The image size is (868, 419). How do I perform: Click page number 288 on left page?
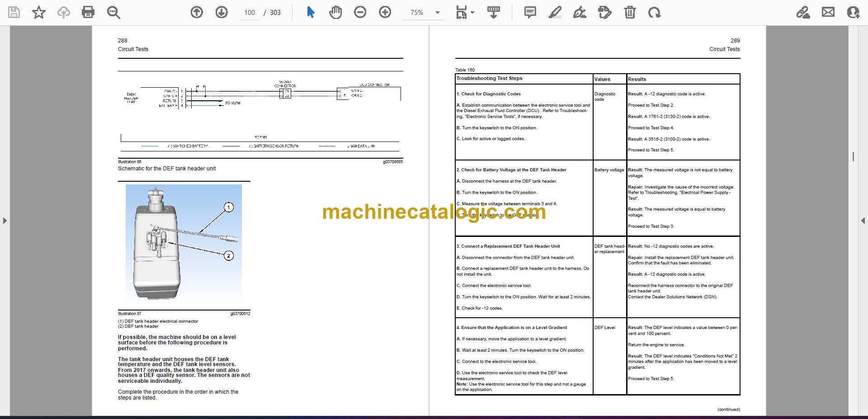(x=123, y=41)
